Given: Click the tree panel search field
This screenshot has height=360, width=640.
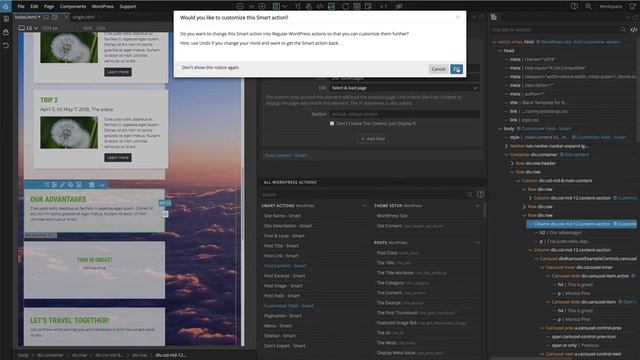Looking at the screenshot, I should point(555,29).
